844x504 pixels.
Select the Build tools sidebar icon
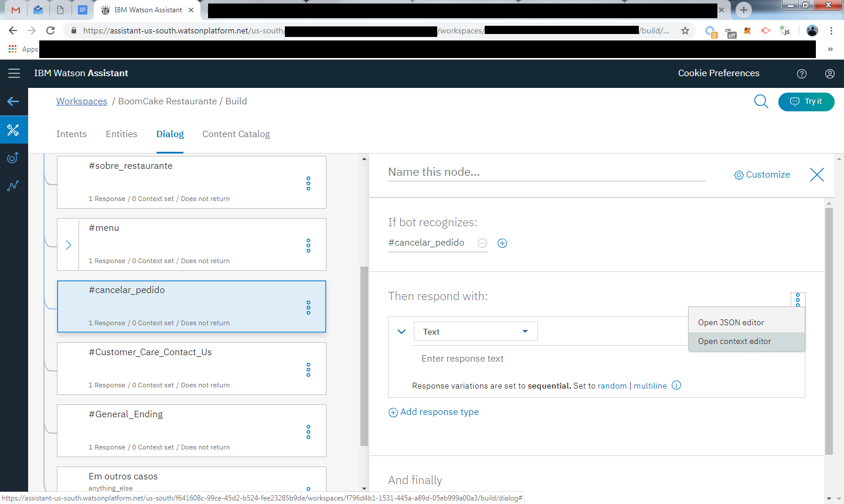[x=13, y=130]
